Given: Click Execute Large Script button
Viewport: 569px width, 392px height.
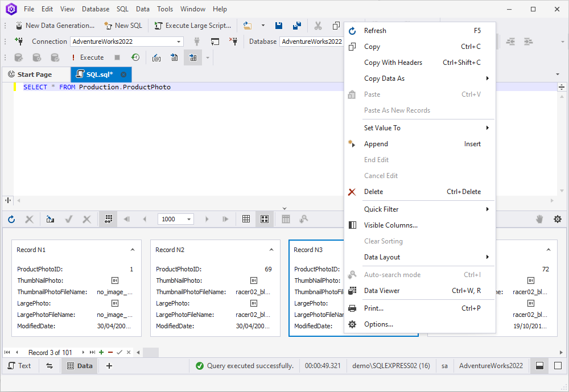Looking at the screenshot, I should pyautogui.click(x=193, y=26).
